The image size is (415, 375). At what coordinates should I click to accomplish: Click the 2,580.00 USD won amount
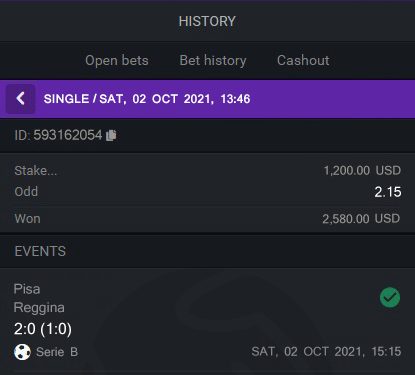click(x=361, y=219)
